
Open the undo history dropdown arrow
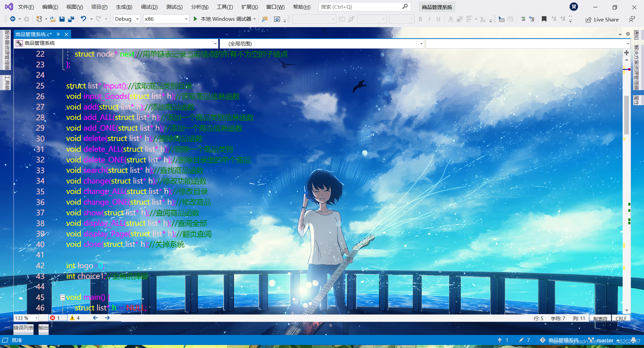click(91, 19)
